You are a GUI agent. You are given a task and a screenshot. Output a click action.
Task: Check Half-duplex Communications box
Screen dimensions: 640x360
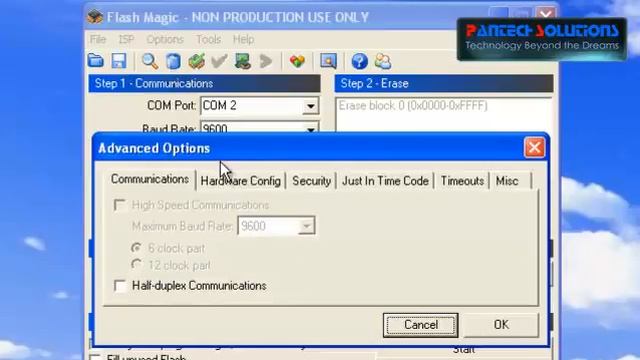click(x=120, y=286)
